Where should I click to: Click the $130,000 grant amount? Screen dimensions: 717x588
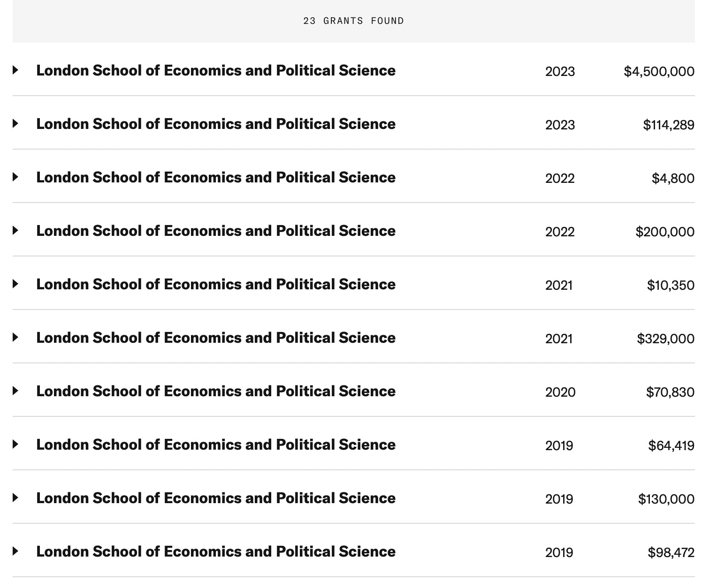pos(666,499)
